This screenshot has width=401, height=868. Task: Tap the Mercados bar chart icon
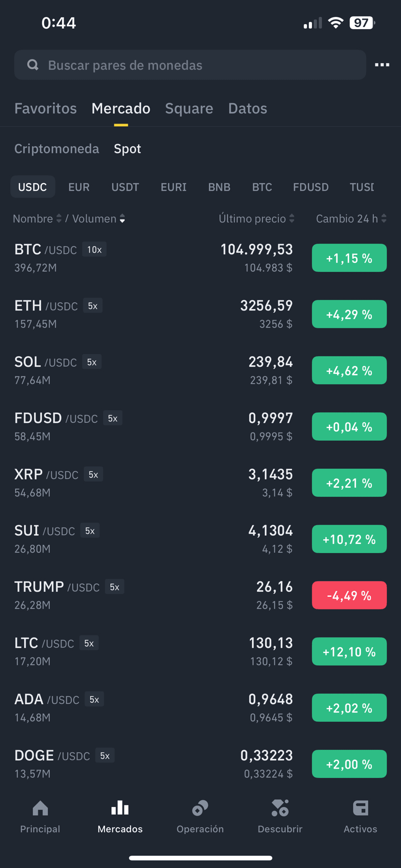point(120,808)
